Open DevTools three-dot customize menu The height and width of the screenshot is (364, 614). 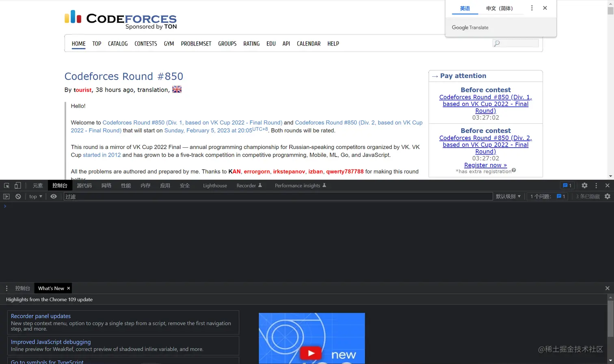tap(596, 185)
